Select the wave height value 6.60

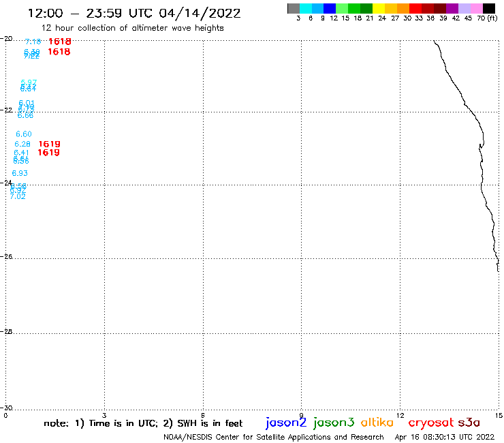(24, 134)
